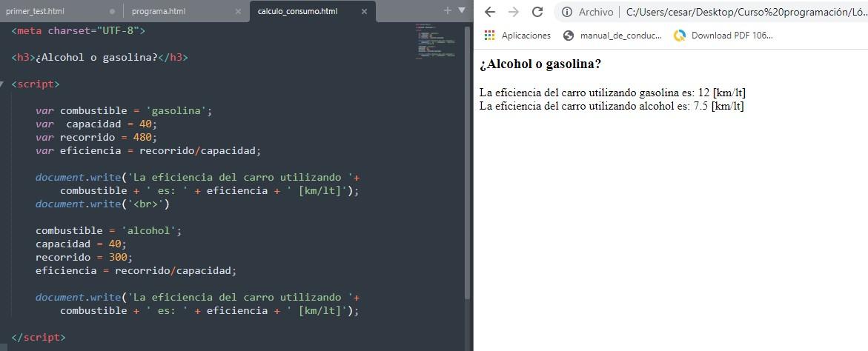Close the programa.html tab
The width and height of the screenshot is (868, 351).
[238, 11]
